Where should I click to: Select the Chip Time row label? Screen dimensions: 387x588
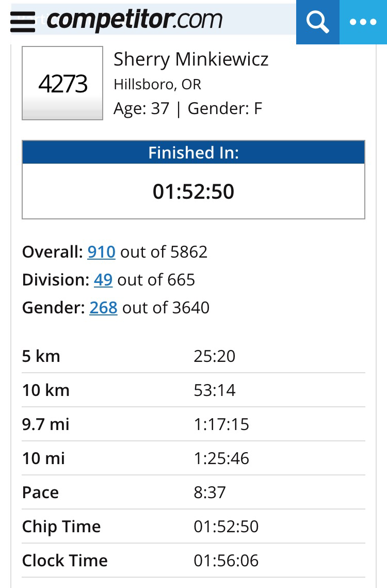61,527
